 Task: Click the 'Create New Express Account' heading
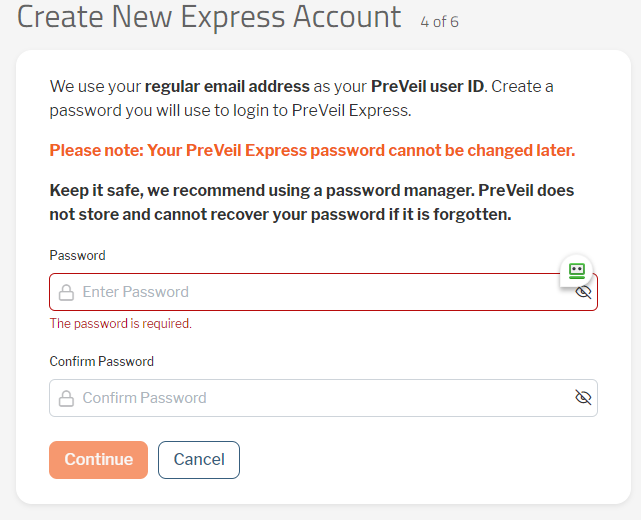(x=209, y=17)
